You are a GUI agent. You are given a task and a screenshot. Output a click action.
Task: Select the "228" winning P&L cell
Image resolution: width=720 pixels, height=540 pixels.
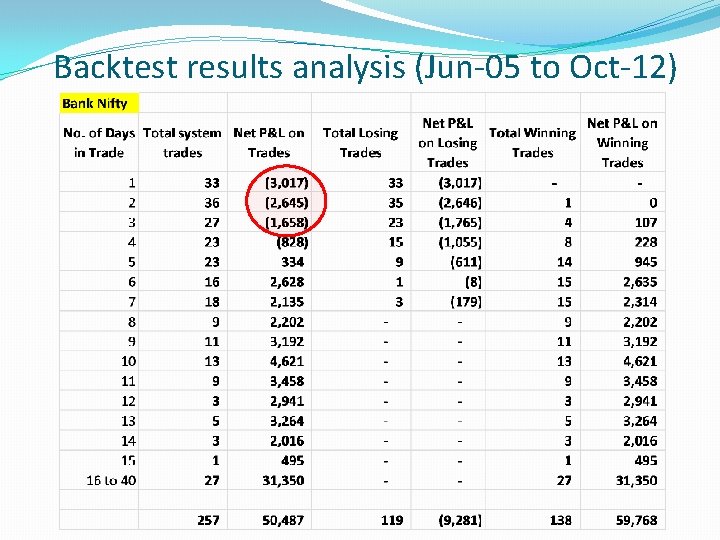646,242
